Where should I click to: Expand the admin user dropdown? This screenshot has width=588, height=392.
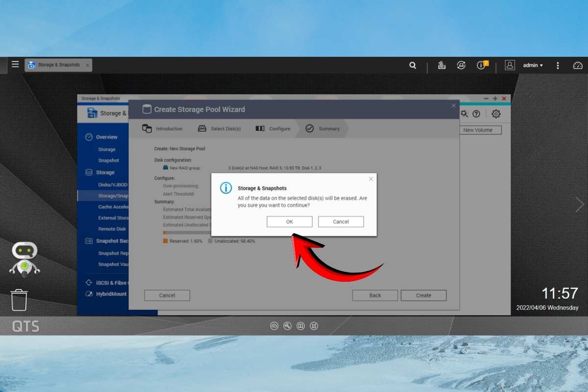(x=533, y=65)
